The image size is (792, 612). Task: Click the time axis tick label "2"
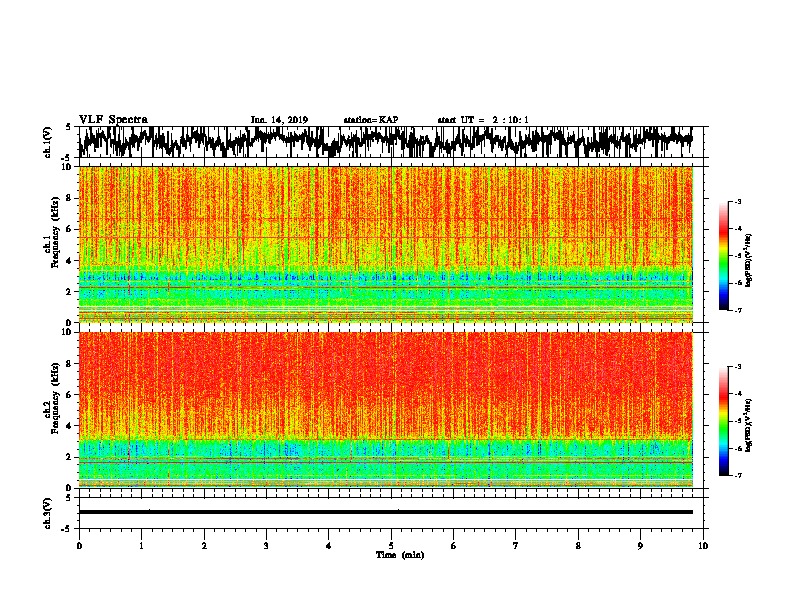point(204,546)
